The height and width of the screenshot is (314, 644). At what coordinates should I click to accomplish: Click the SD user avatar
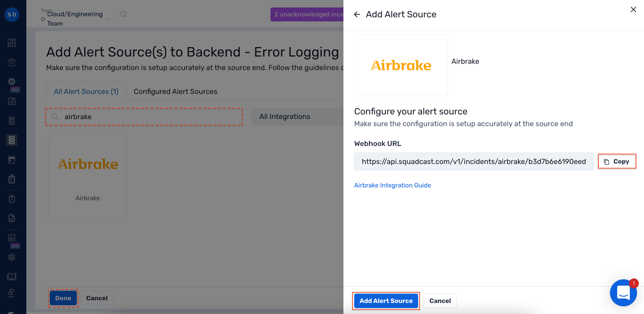pos(12,14)
